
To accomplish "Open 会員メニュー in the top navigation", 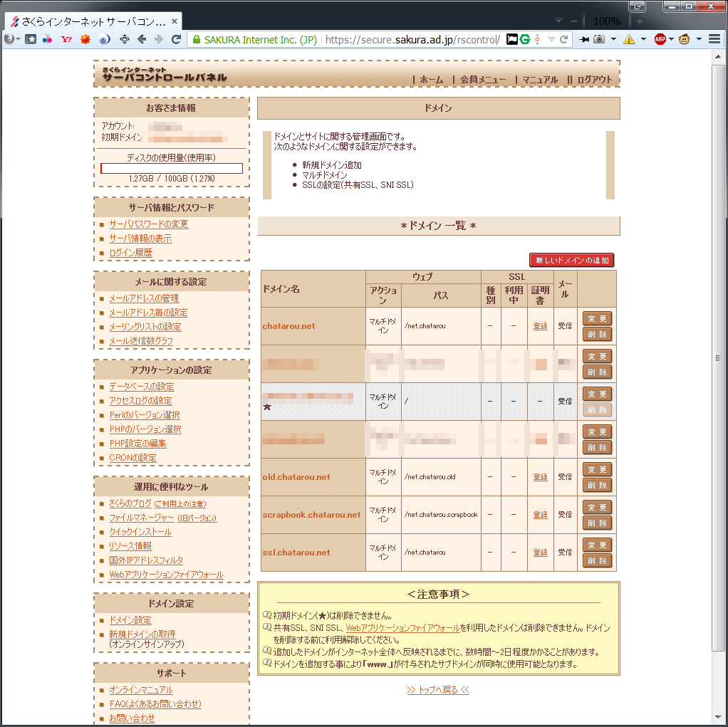I will pos(483,80).
